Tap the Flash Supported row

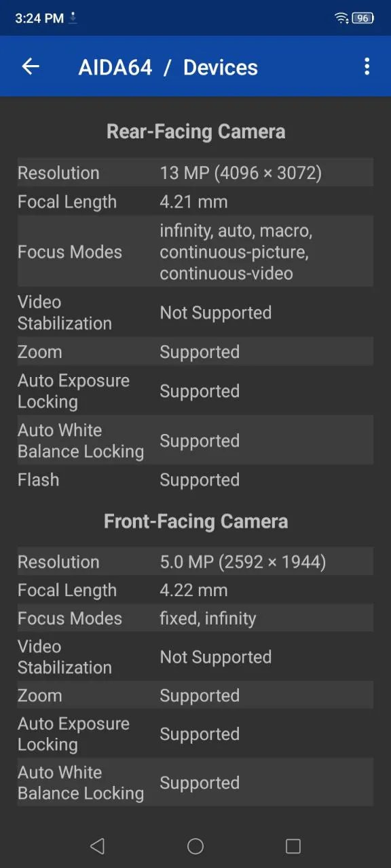[195, 479]
